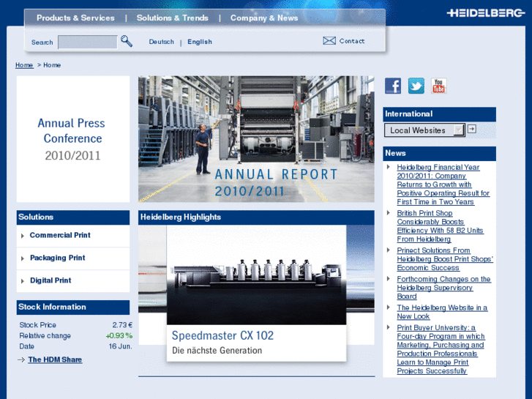
Task: Open Heidelberg Financial Year 2010/2011 news
Action: click(x=443, y=184)
